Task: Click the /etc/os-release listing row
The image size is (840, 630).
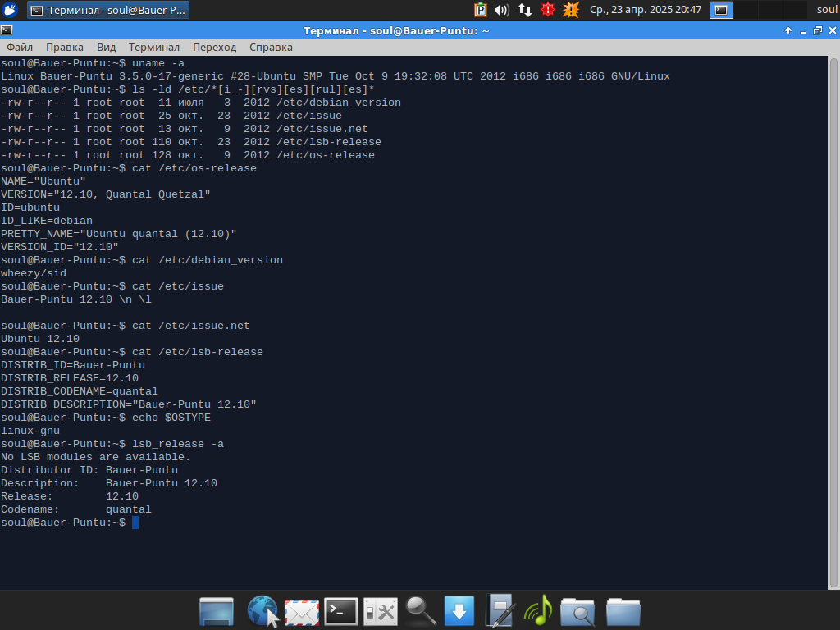Action: [x=188, y=155]
